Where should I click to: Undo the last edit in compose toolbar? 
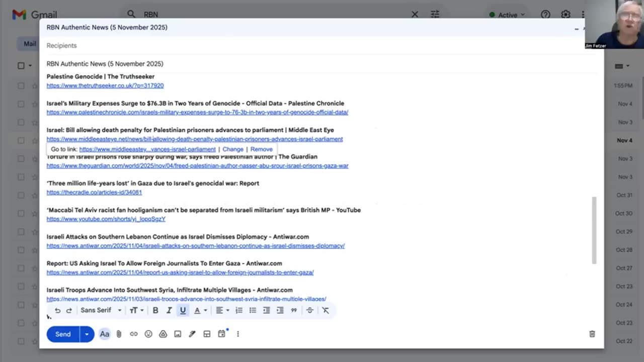[x=57, y=310]
